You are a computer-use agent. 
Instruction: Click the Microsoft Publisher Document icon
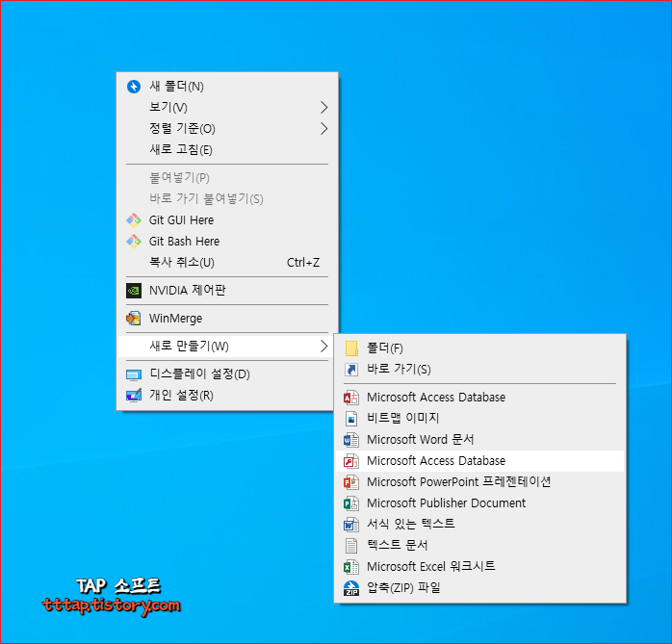351,503
